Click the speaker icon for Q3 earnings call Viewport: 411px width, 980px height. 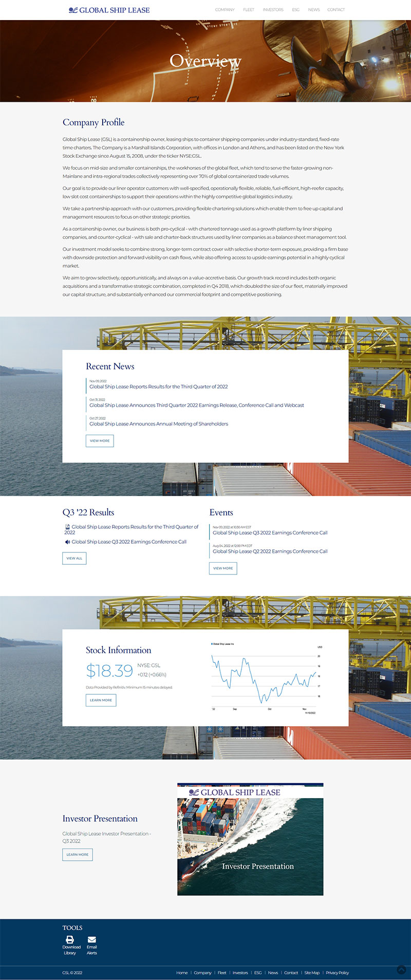[x=67, y=542]
